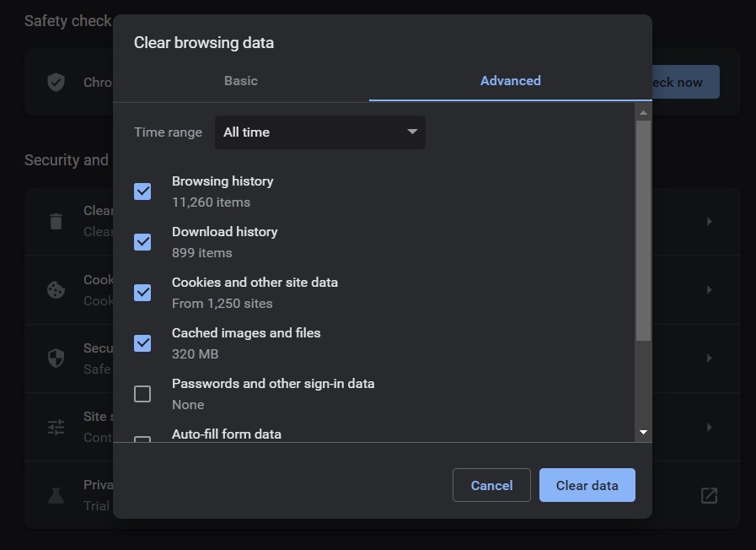Open the Time range dropdown
Image resolution: width=756 pixels, height=550 pixels.
click(319, 132)
